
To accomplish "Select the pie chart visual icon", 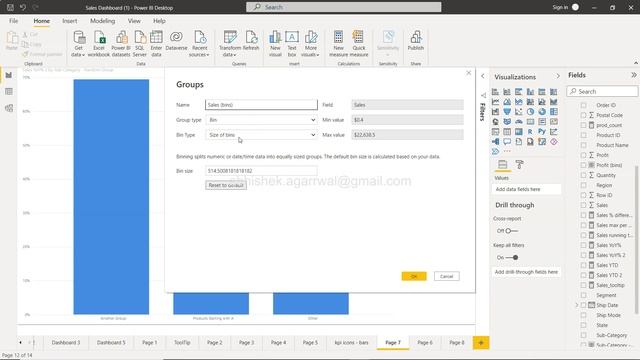I will pos(530,111).
